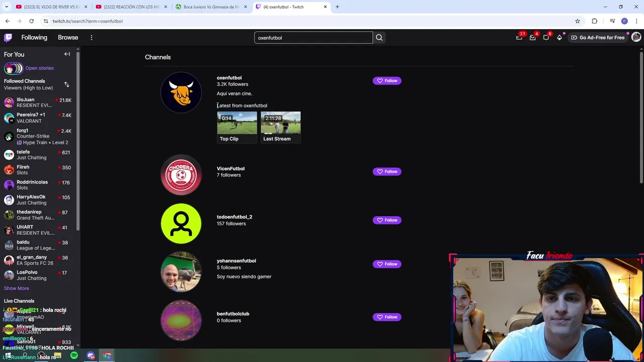Open thedanirep Grand Theft Auto channel
Image resolution: width=644 pixels, height=362 pixels.
(38, 215)
